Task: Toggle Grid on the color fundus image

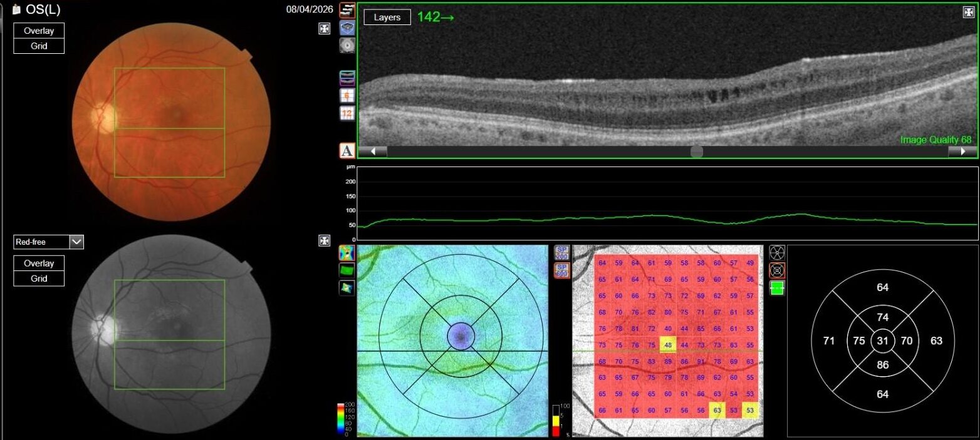Action: point(39,46)
